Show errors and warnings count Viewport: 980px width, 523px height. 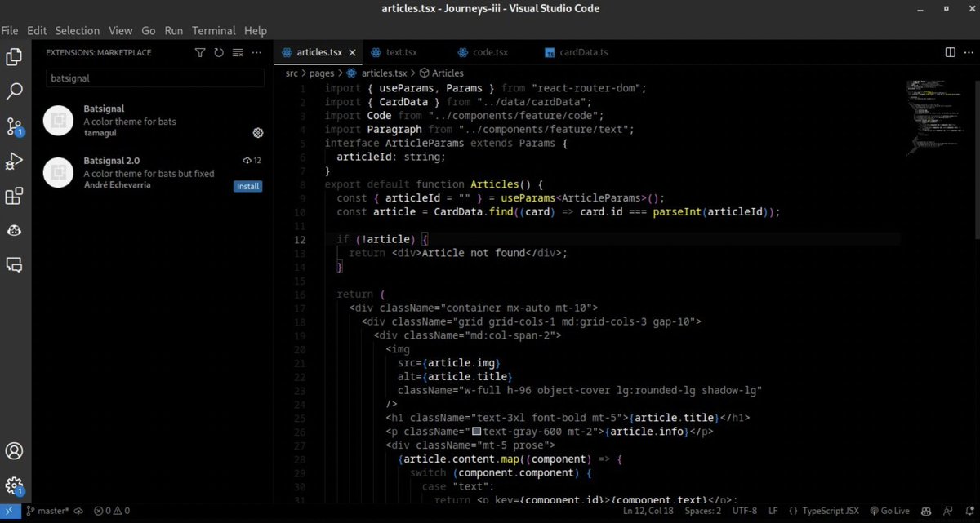coord(112,511)
